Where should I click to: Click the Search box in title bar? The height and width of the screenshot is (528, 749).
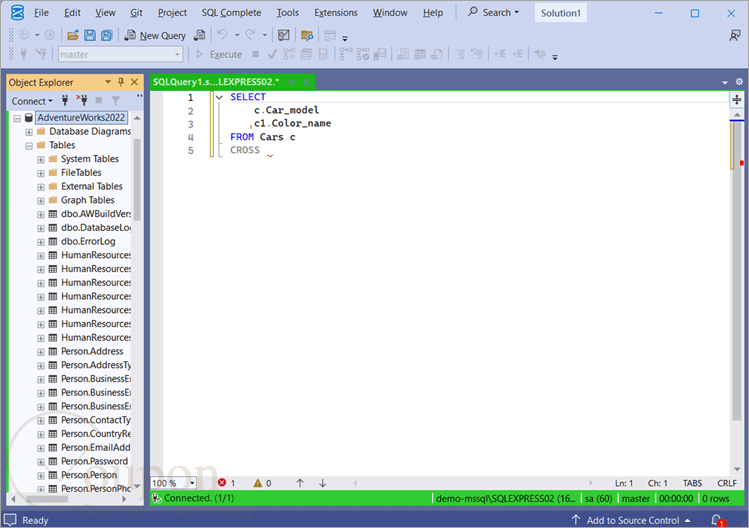click(493, 12)
